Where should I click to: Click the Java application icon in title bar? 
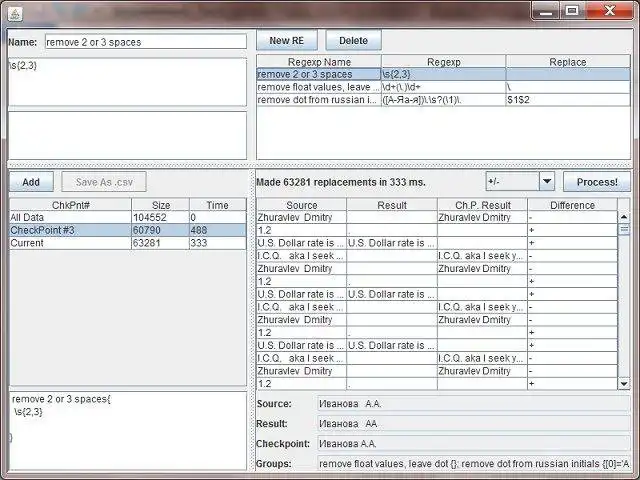[x=16, y=14]
